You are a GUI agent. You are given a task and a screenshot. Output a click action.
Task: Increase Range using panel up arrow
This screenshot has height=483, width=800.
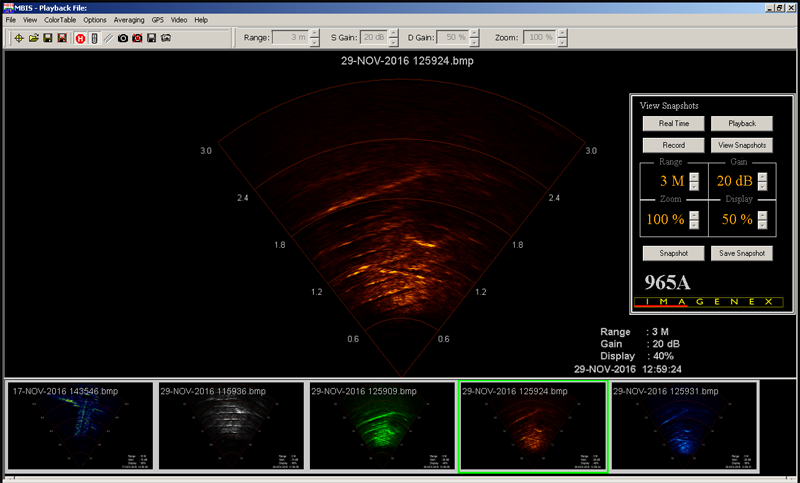[694, 177]
